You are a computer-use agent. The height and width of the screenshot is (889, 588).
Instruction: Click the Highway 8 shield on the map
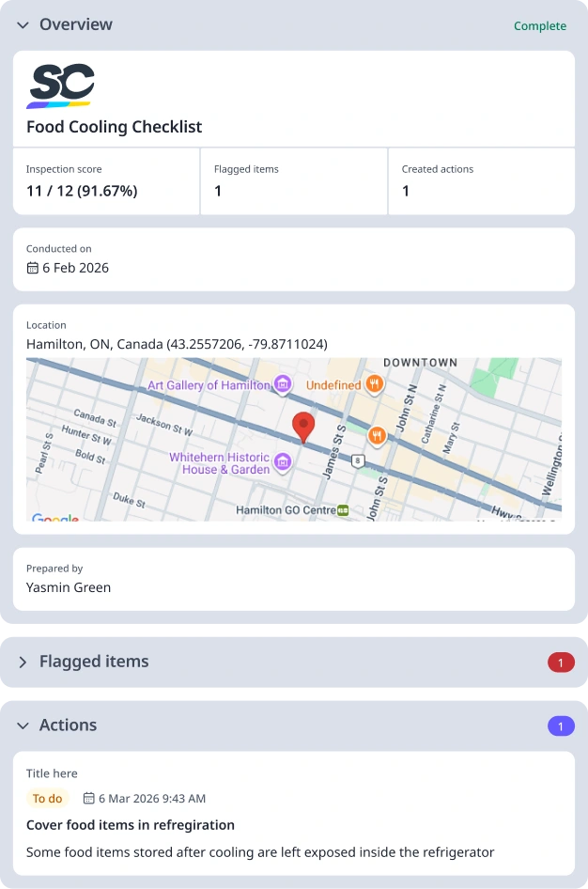click(x=358, y=460)
